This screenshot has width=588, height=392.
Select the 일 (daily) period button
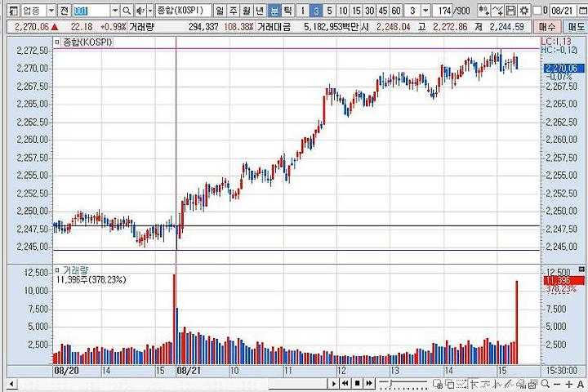click(x=220, y=11)
